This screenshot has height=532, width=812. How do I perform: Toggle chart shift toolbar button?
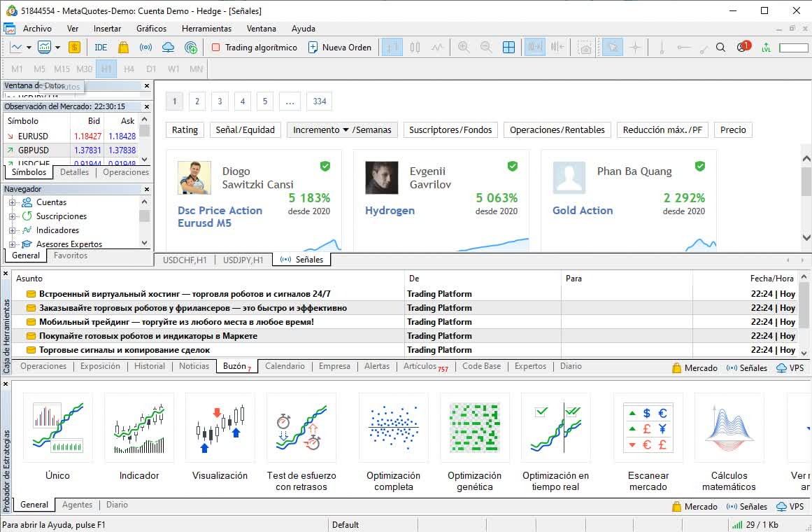pos(557,47)
